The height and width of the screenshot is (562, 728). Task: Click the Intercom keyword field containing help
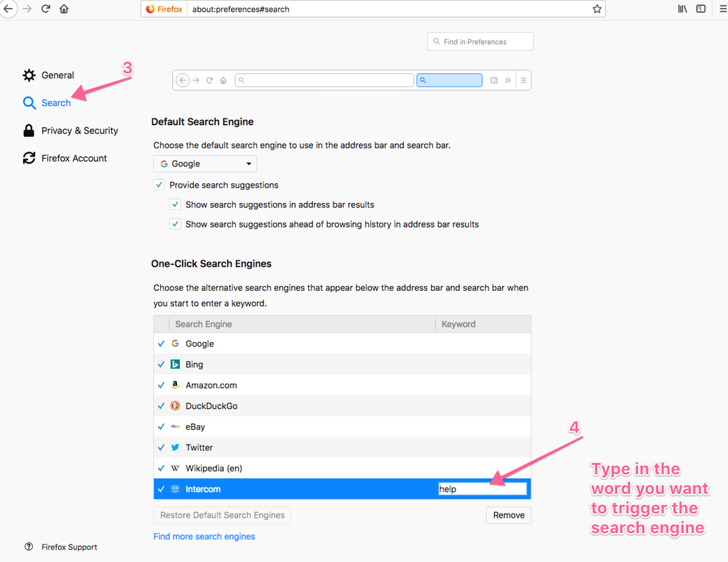[x=482, y=489]
